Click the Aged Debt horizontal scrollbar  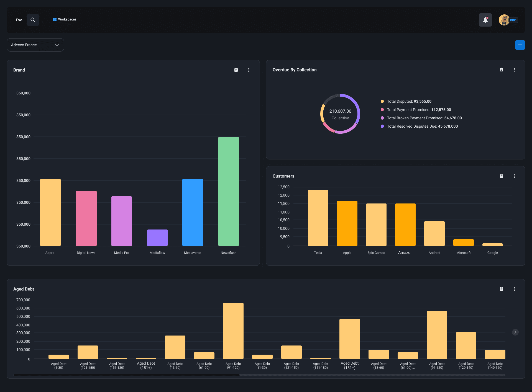tap(126, 375)
